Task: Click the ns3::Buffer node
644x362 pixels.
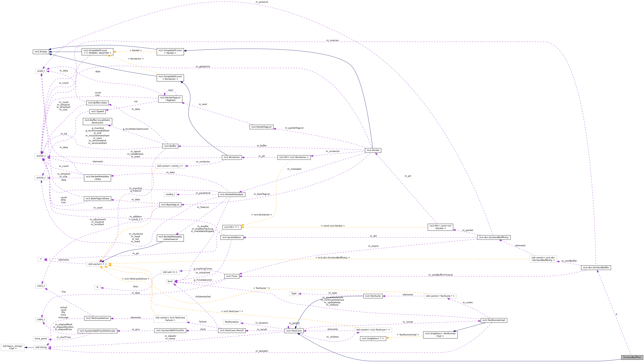Action: click(170, 146)
